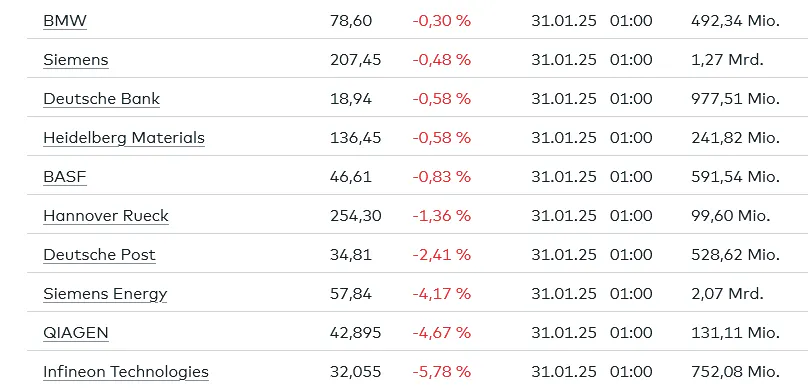The width and height of the screenshot is (808, 389).
Task: Open Infineon Technologies stock details
Action: (126, 372)
